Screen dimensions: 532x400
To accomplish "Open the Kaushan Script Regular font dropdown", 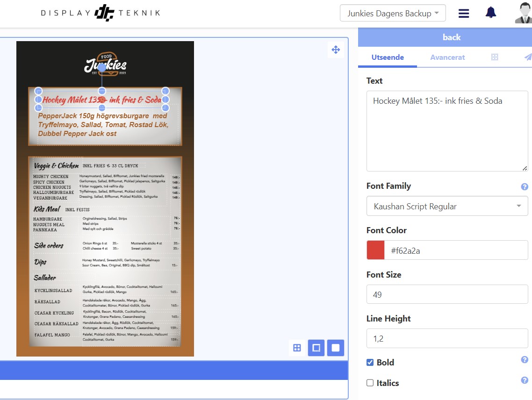I will [447, 206].
